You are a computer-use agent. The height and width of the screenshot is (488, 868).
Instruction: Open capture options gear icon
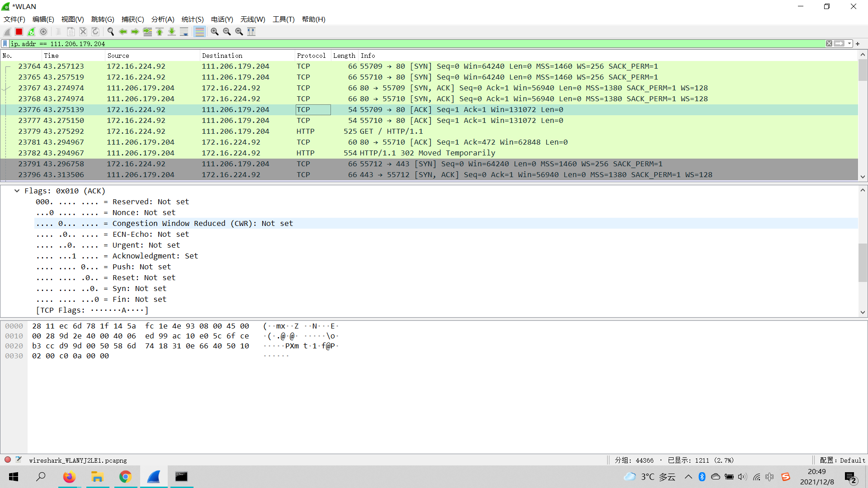point(43,32)
